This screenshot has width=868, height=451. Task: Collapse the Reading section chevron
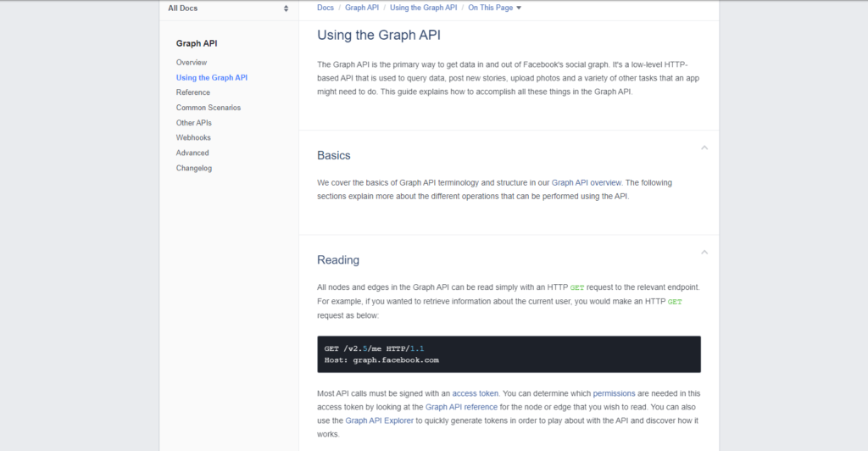pyautogui.click(x=704, y=253)
